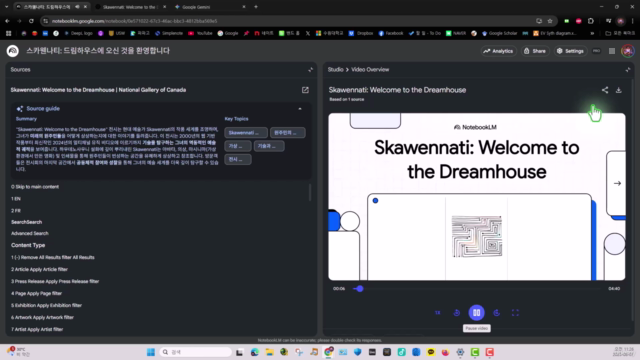Open the Chrome icon on the taskbar

328,352
